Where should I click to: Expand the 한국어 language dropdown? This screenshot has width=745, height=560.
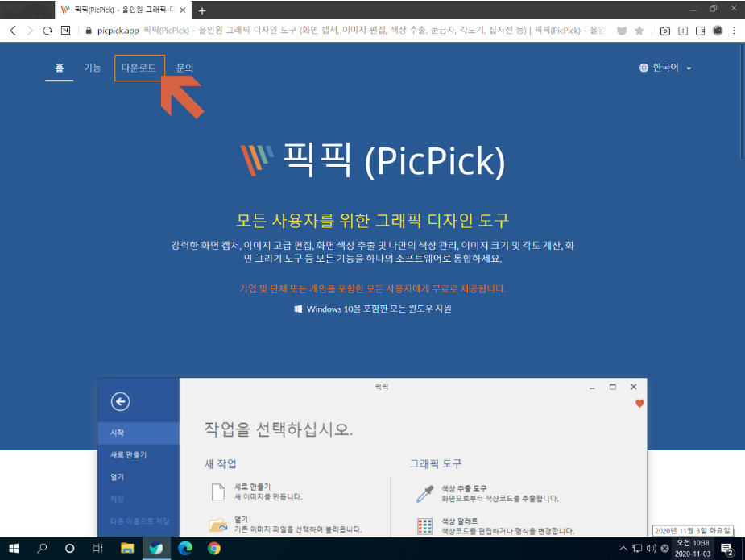click(x=665, y=68)
